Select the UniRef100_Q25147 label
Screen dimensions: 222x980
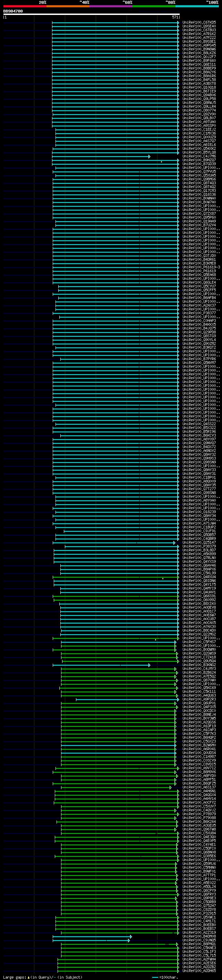199,543
